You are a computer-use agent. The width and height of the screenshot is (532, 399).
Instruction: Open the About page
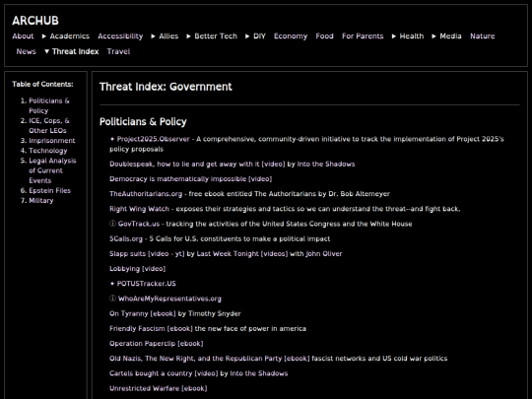point(23,36)
